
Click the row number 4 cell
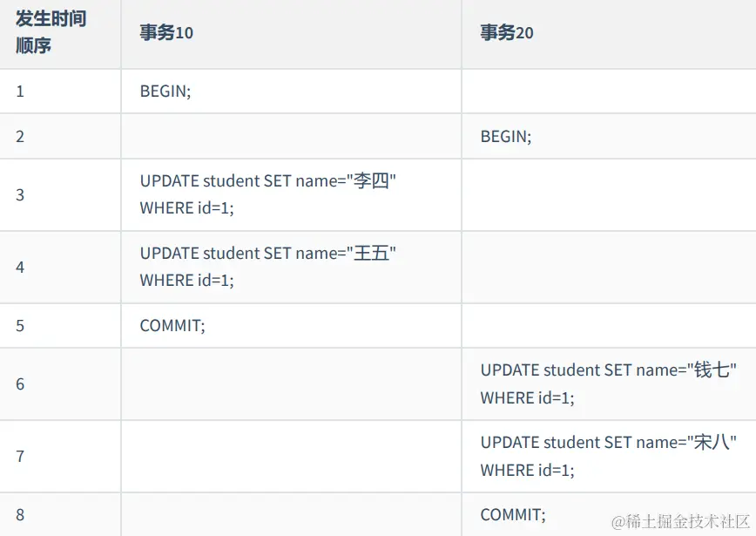coord(20,267)
